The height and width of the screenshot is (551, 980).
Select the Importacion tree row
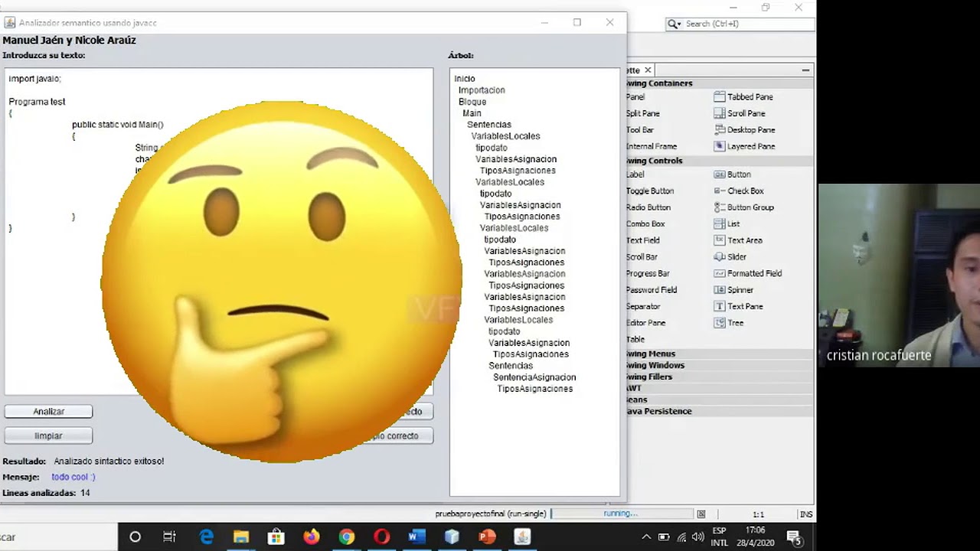pos(482,90)
